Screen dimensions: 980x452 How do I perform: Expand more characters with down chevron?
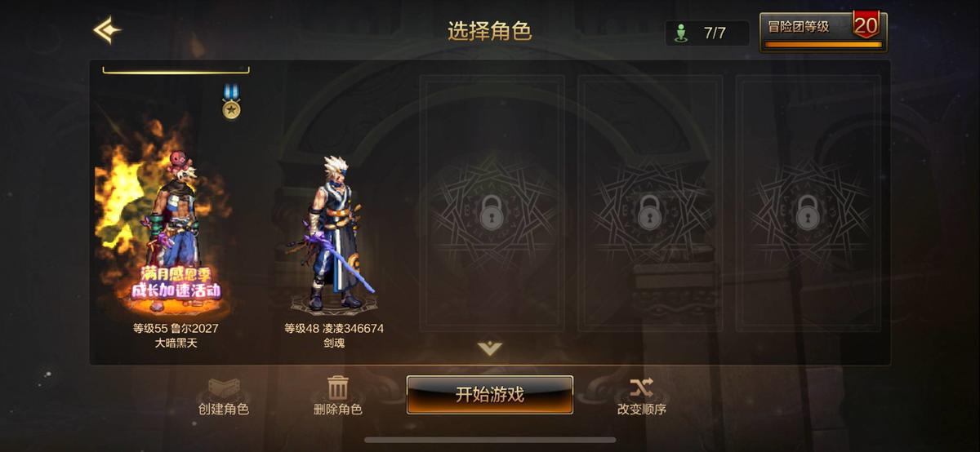pos(490,348)
